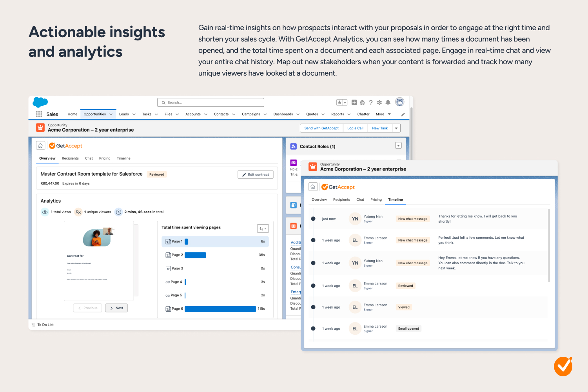Click the Page 6 viewing time bar
This screenshot has width=588, height=392.
[x=220, y=309]
